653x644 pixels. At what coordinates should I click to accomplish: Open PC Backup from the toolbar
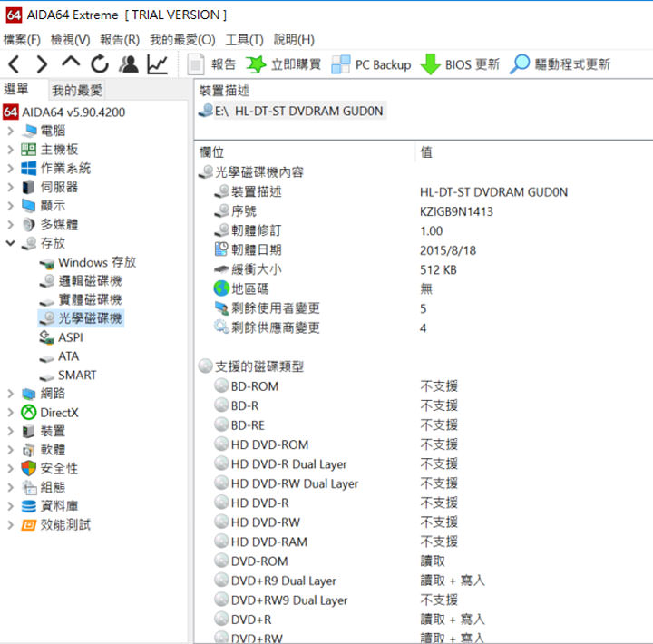(371, 64)
